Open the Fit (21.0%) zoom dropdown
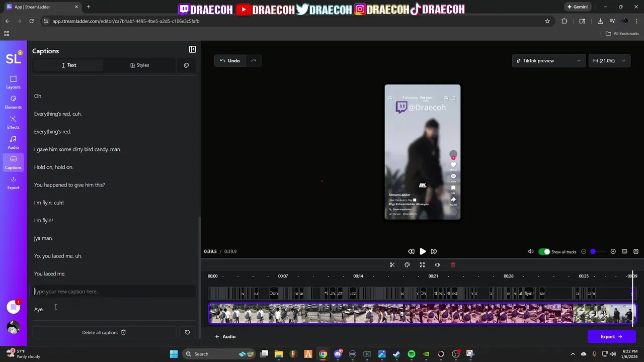 point(609,61)
